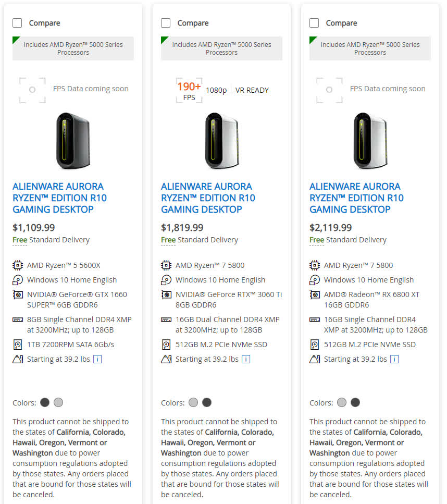Image resolution: width=447 pixels, height=504 pixels.
Task: Click hard drive icon beside 1TB 7200RPM SATA
Action: [x=18, y=345]
